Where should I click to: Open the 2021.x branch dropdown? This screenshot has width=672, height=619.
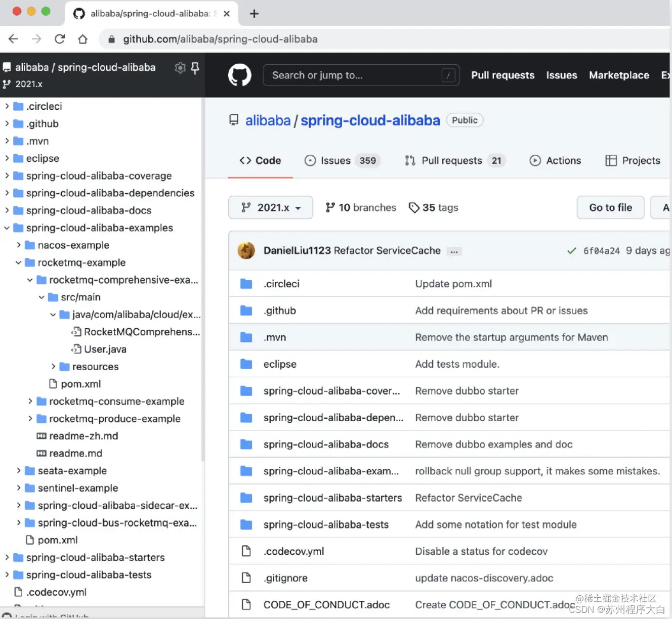[x=271, y=207]
